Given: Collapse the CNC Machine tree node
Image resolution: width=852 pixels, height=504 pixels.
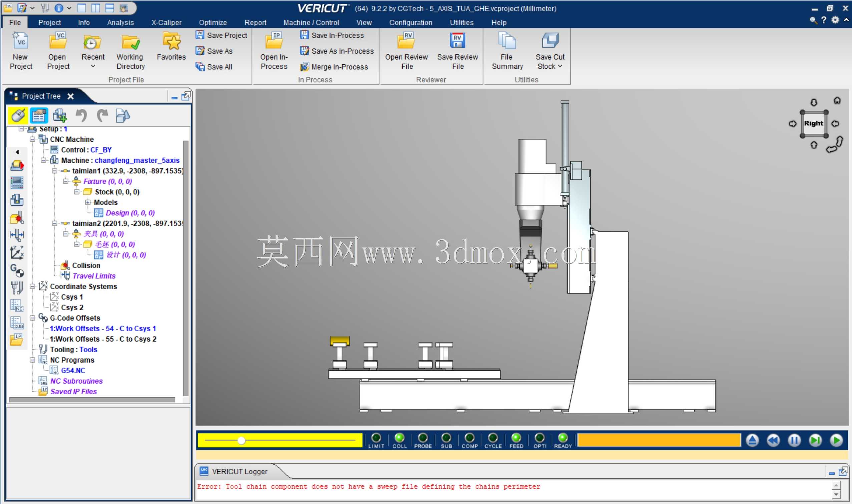Looking at the screenshot, I should coord(33,139).
